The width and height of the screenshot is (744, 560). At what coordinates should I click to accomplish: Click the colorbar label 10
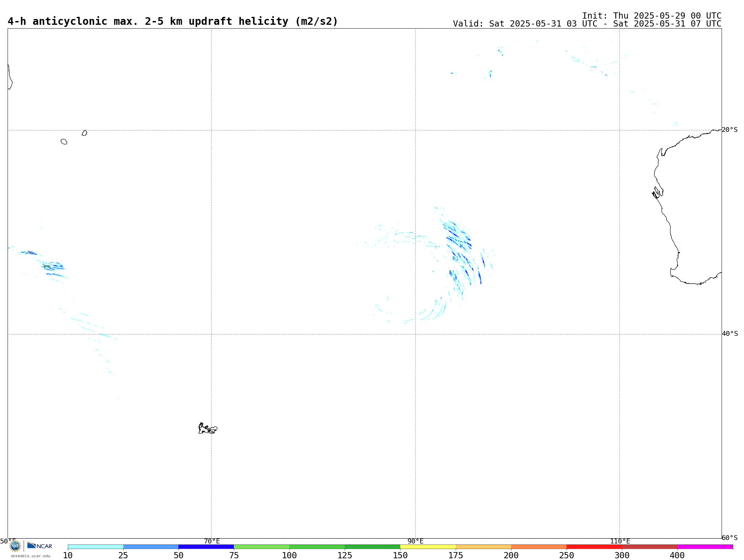pos(68,555)
